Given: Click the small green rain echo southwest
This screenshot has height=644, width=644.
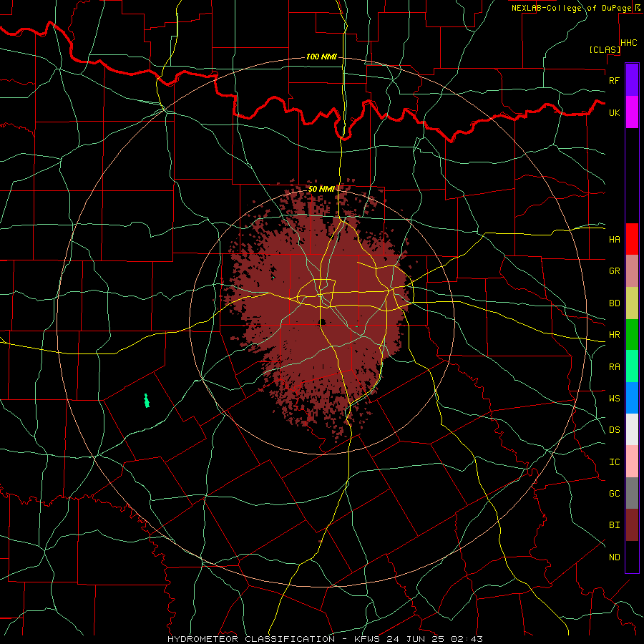Looking at the screenshot, I should 147,401.
